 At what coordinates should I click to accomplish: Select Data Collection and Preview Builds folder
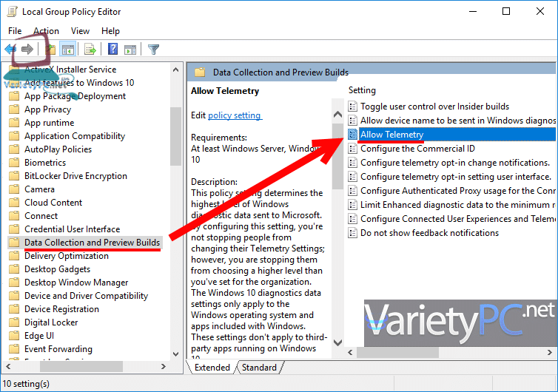pyautogui.click(x=92, y=243)
